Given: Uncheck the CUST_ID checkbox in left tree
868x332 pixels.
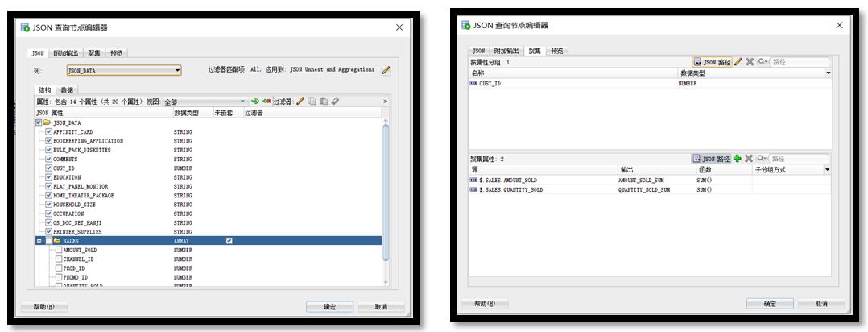Looking at the screenshot, I should [x=48, y=168].
